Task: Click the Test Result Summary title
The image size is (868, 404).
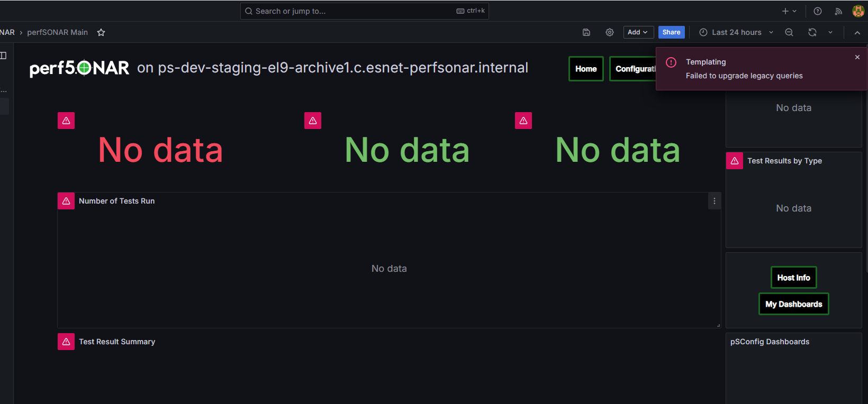Action: click(117, 342)
